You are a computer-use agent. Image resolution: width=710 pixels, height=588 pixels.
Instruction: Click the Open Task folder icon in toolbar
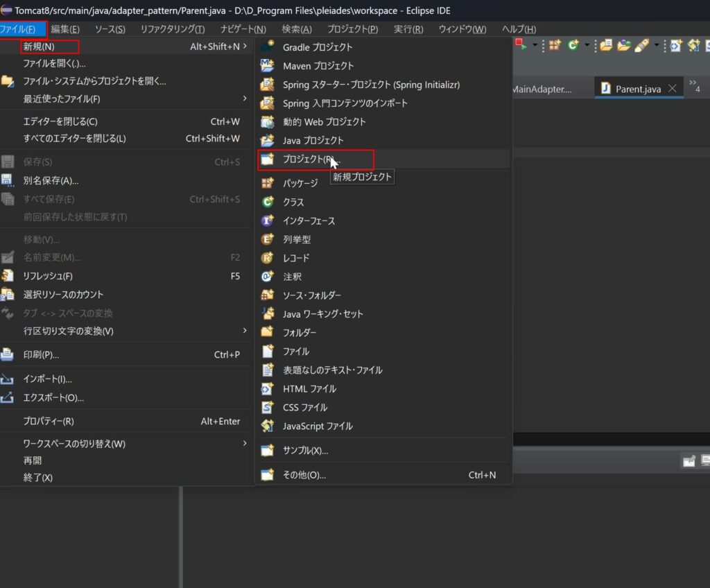(623, 45)
